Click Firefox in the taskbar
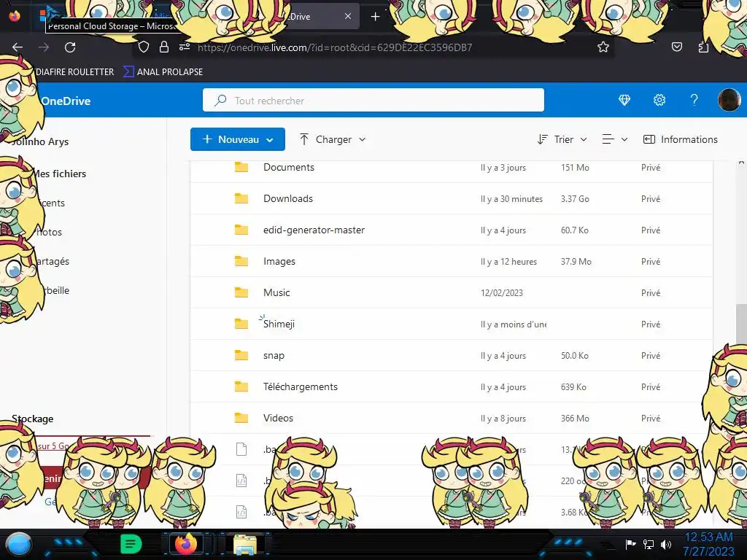The width and height of the screenshot is (747, 560). pyautogui.click(x=186, y=544)
